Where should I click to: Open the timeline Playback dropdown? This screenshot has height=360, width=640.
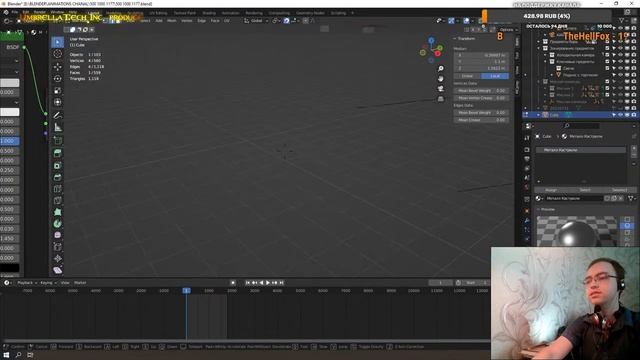click(27, 282)
